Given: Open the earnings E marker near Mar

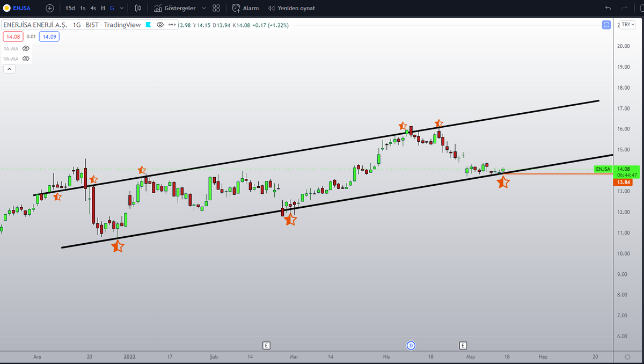Looking at the screenshot, I should click(266, 345).
